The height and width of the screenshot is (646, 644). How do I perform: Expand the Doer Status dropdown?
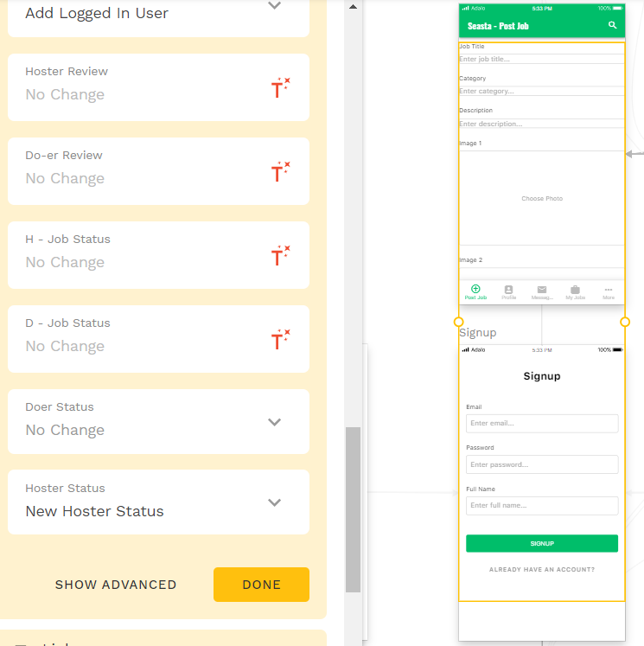[x=274, y=422]
